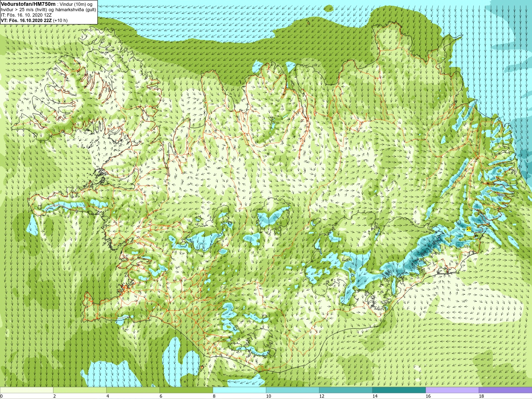
Task: Select the teal 12–14 m/s legend swatch
Action: 346,390
